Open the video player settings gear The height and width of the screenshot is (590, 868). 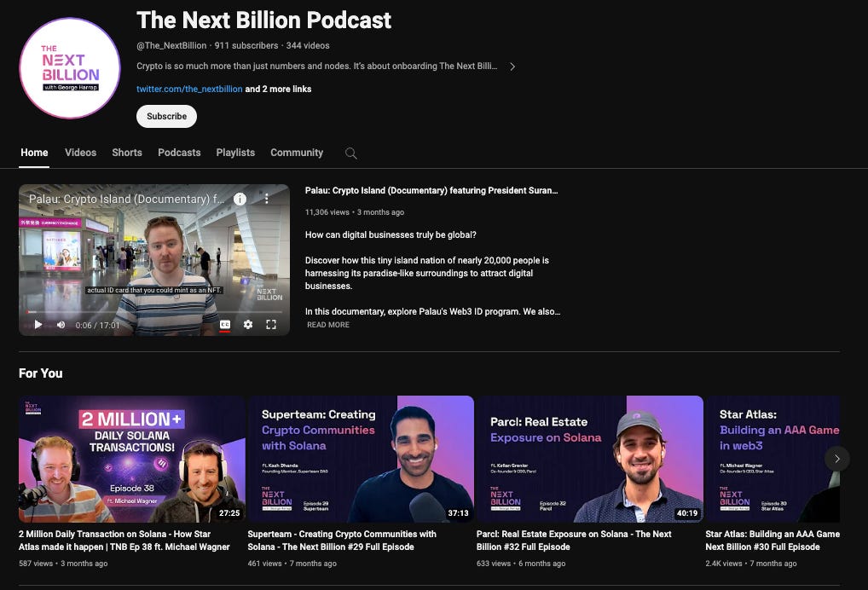coord(248,324)
